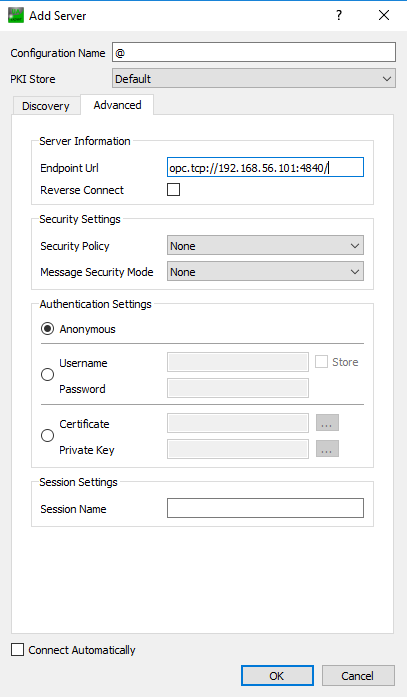Click the Session Settings group label

click(78, 482)
